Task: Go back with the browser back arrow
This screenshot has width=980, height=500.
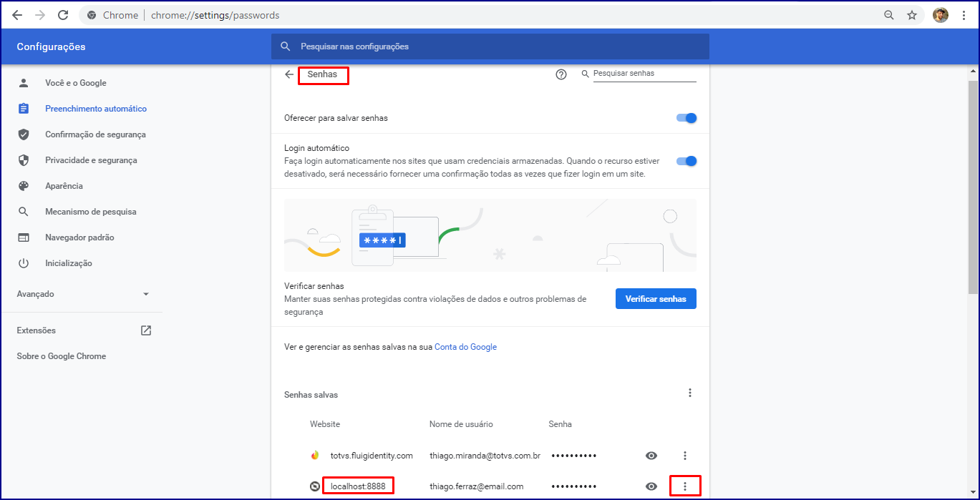Action: click(17, 15)
